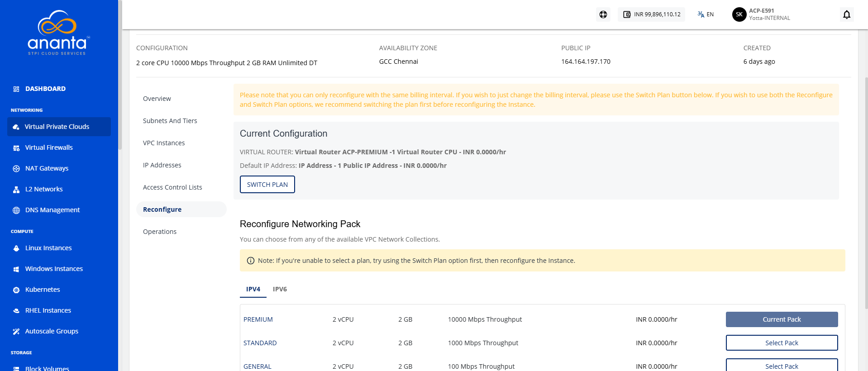
Task: Click the main page vertical scrollbar
Action: [x=866, y=192]
